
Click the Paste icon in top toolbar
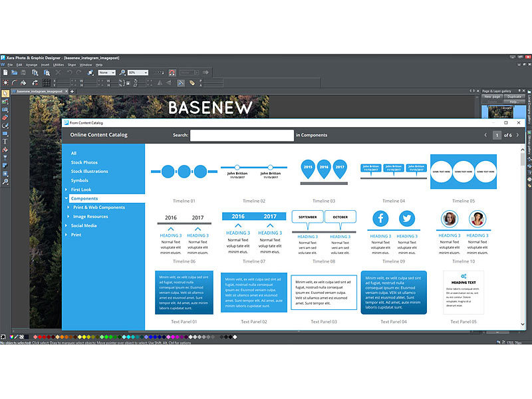coord(47,72)
